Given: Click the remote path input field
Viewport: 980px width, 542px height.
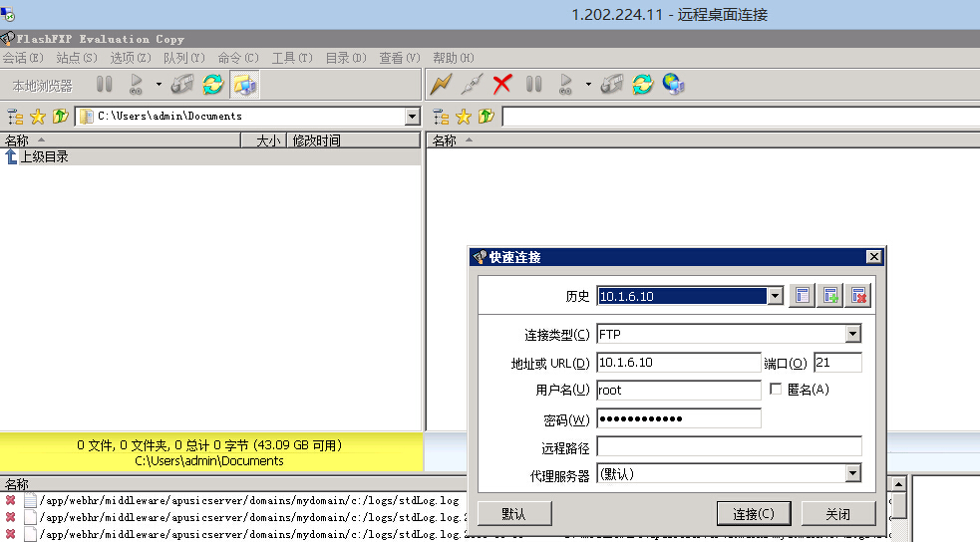Looking at the screenshot, I should coord(741,117).
